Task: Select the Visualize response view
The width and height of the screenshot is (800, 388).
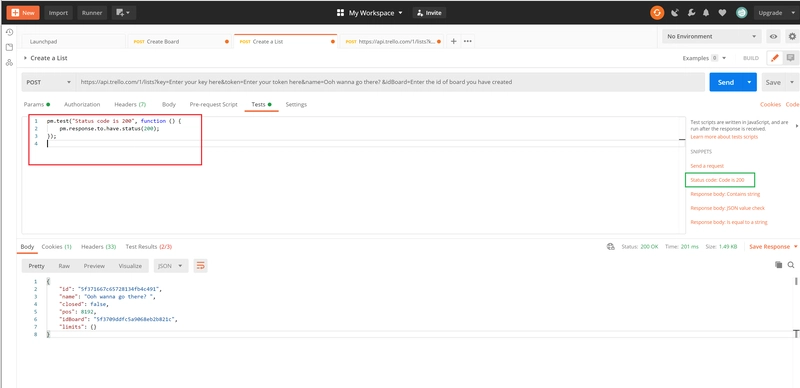Action: [x=130, y=265]
